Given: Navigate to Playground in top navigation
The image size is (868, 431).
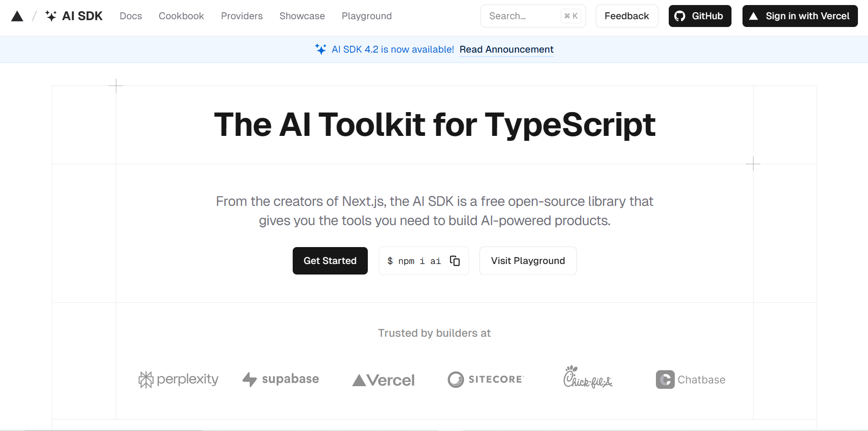Looking at the screenshot, I should click(x=367, y=16).
